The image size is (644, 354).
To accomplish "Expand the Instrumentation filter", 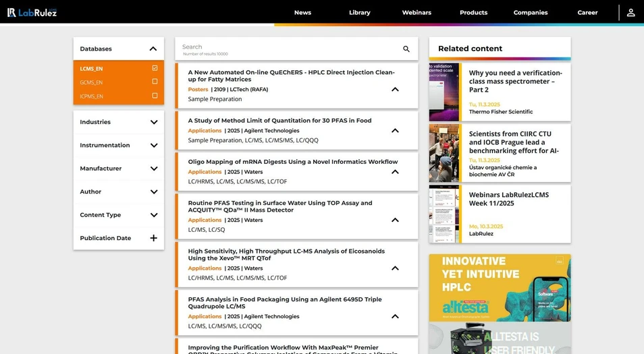I will [154, 145].
